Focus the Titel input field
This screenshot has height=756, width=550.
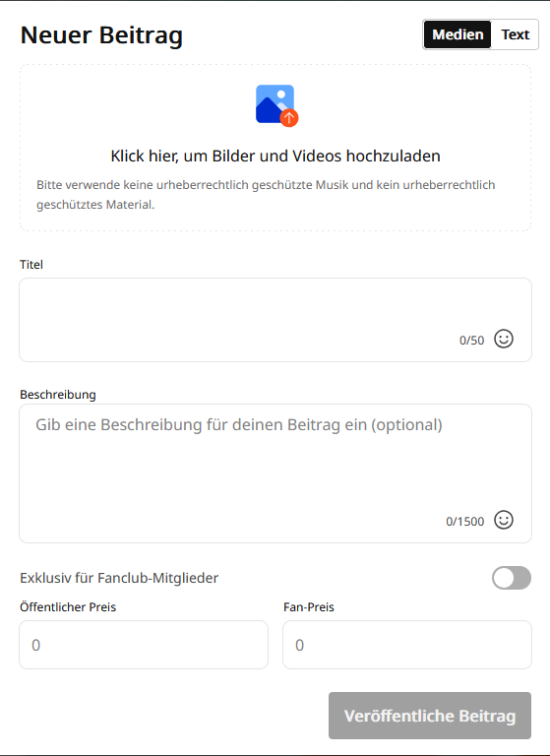275,320
